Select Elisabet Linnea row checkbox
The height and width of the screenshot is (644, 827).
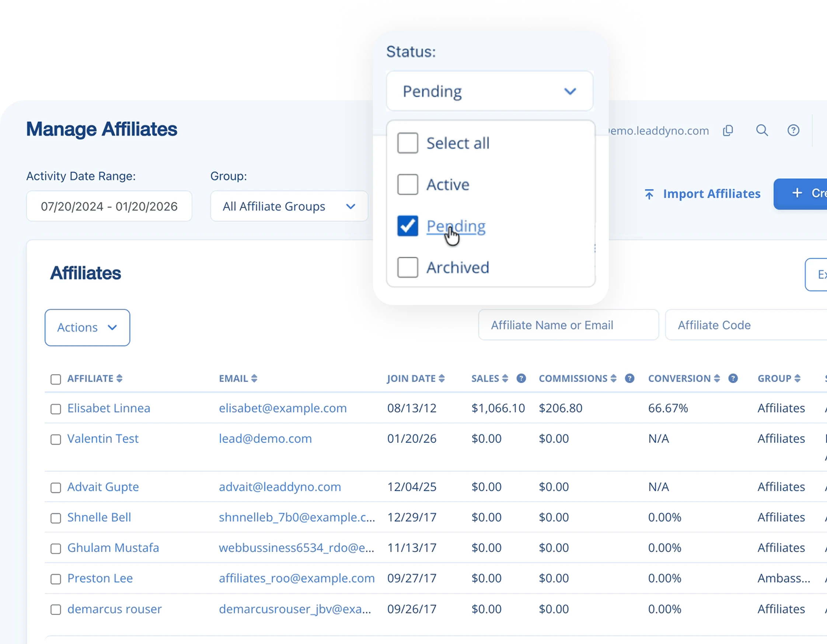click(x=56, y=409)
